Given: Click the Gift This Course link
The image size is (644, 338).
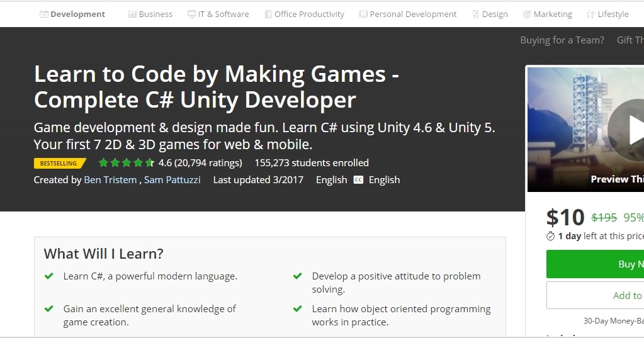Looking at the screenshot, I should [x=630, y=40].
